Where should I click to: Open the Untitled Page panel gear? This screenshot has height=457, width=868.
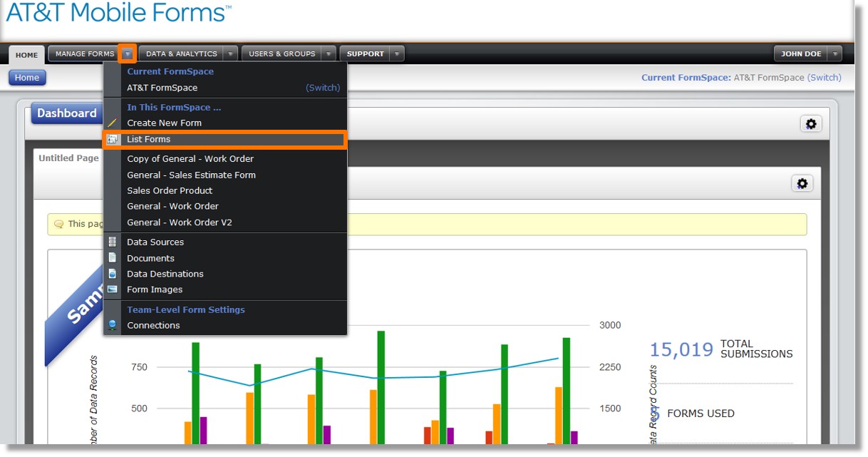click(802, 183)
